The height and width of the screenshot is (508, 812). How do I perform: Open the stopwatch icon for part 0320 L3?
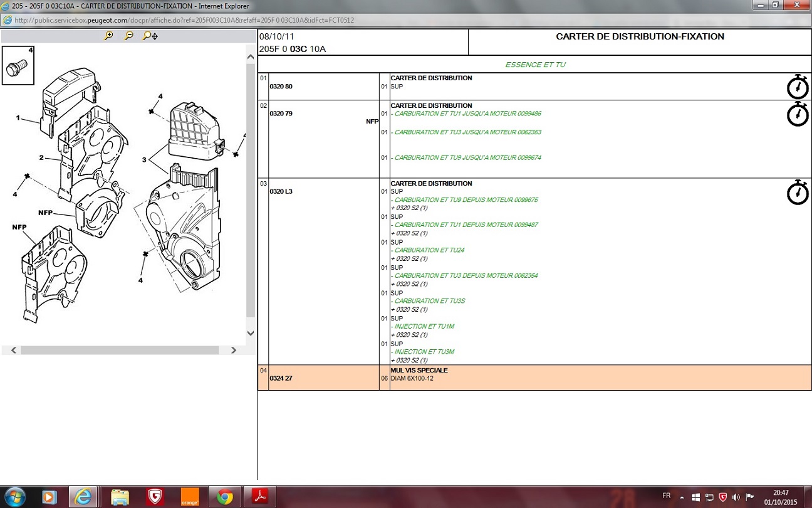(798, 192)
